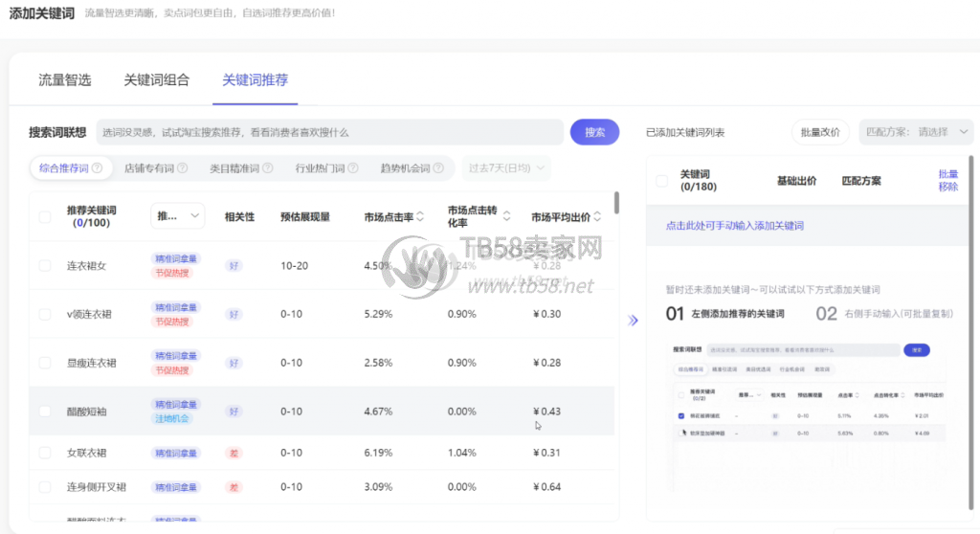Expand the 过去7天(日均) date range dropdown
Screen dimensions: 980x534
click(506, 168)
